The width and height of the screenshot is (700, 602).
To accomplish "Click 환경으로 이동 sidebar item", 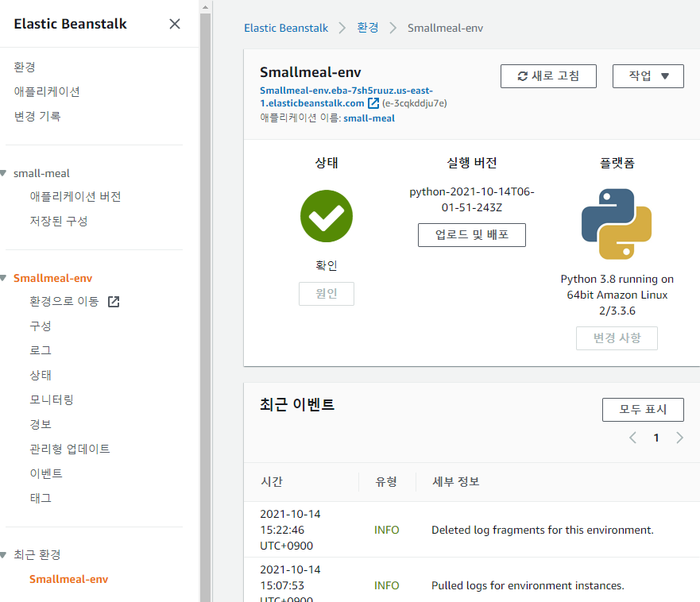I will click(x=64, y=301).
